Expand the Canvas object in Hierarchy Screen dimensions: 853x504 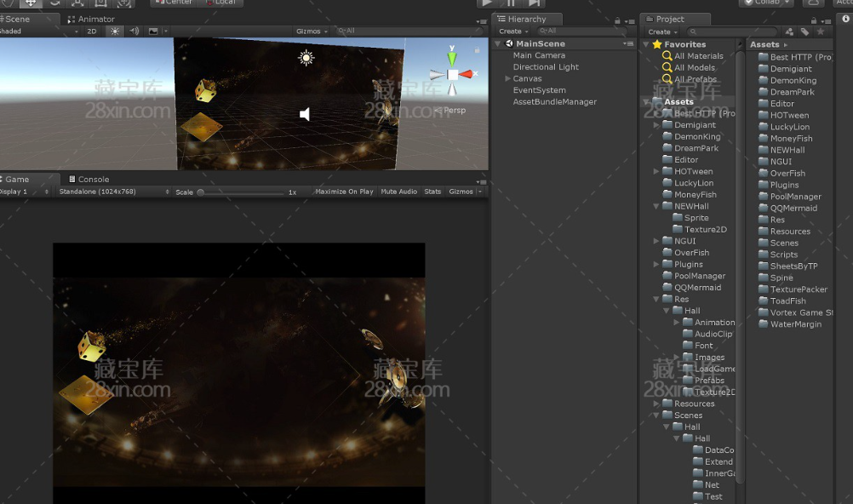[x=507, y=78]
